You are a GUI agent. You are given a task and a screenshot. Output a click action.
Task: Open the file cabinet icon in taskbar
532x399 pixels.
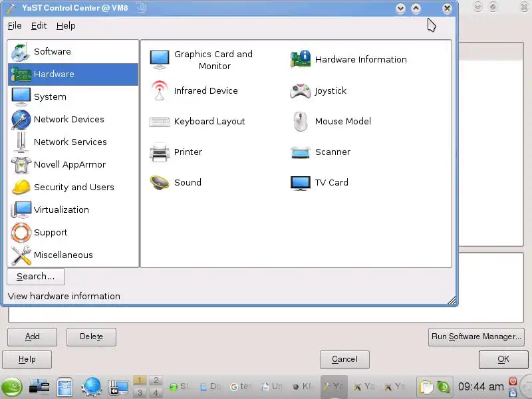65,387
